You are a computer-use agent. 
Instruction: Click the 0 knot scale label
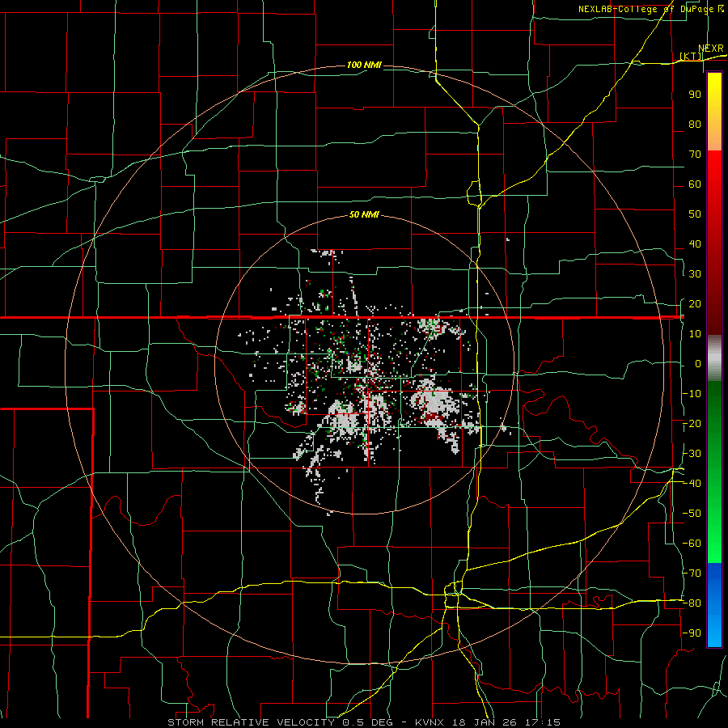(698, 363)
